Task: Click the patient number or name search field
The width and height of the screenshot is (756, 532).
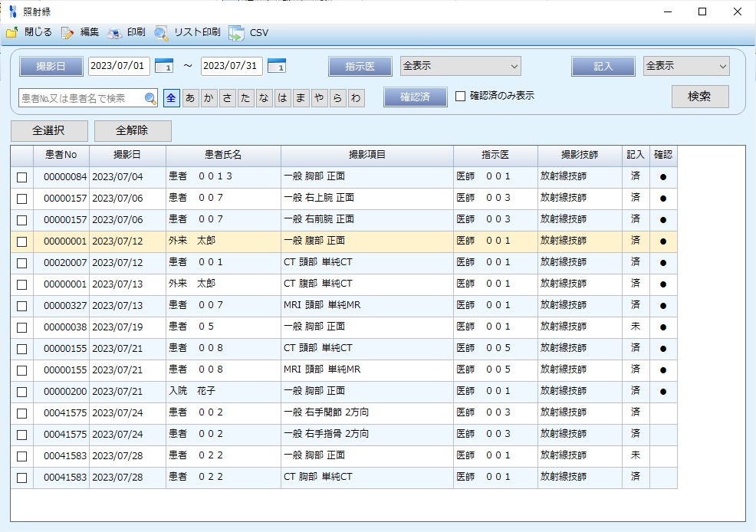Action: pyautogui.click(x=80, y=98)
